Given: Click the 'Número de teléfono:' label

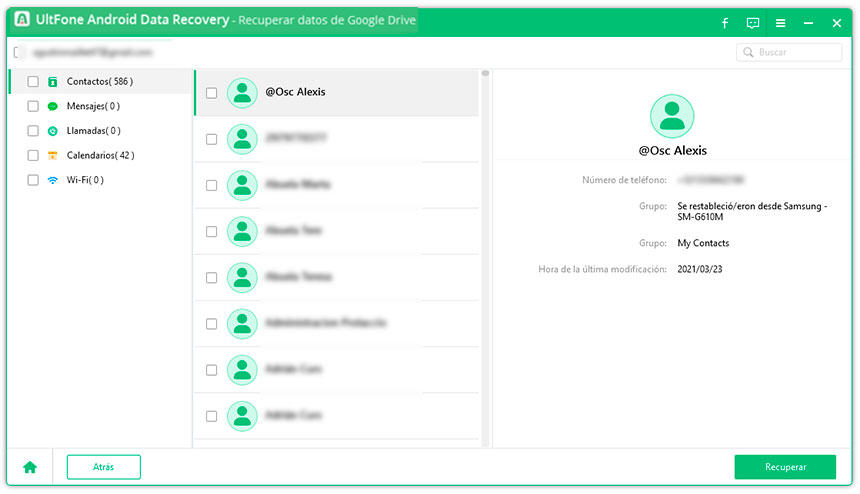Looking at the screenshot, I should click(x=624, y=180).
